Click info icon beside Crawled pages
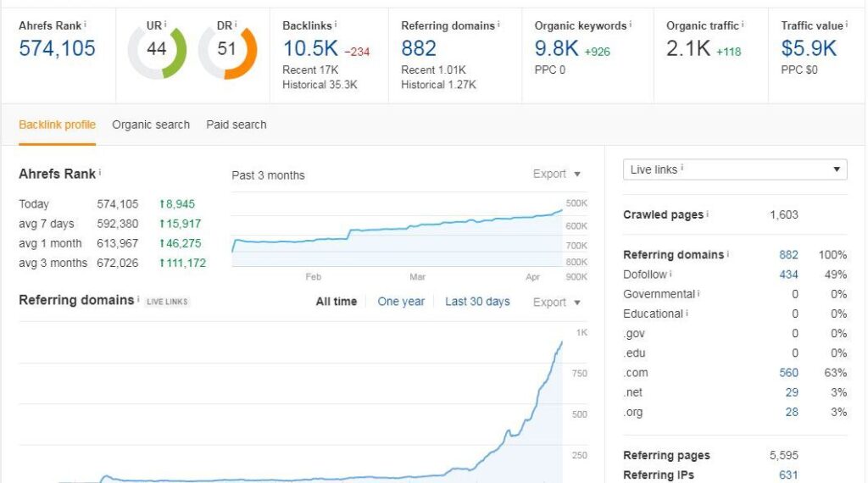The image size is (868, 483). coord(708,214)
